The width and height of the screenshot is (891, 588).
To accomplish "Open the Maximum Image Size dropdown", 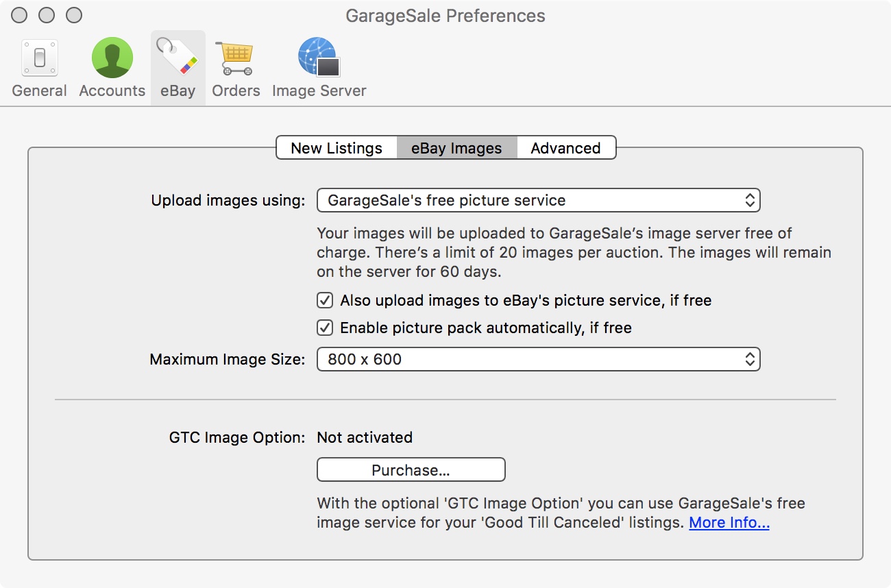I will pos(538,359).
